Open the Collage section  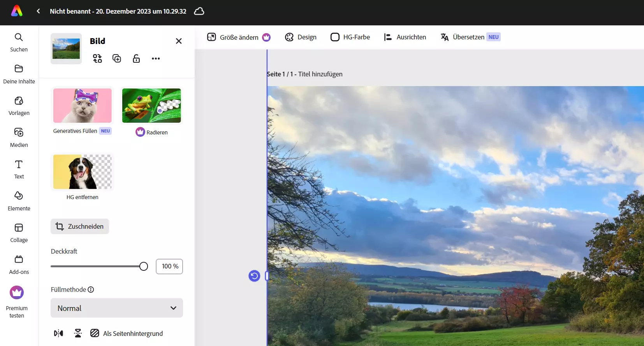[19, 233]
